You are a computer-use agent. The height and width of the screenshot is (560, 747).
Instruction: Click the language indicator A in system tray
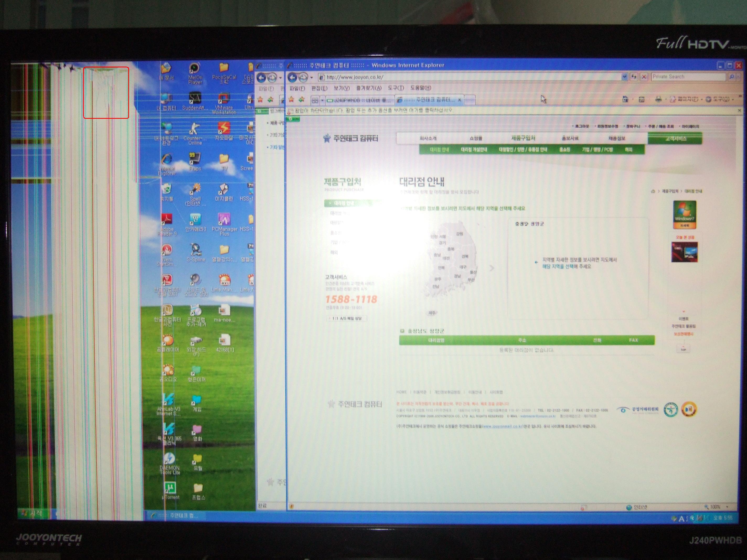point(681,519)
